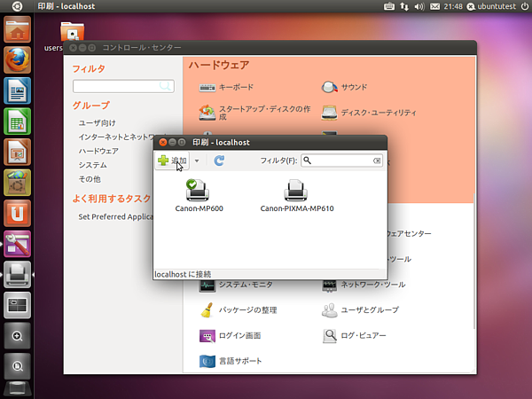Viewport: 532px width, 399px height.
Task: Open Network Tools in Control Center
Action: click(364, 285)
